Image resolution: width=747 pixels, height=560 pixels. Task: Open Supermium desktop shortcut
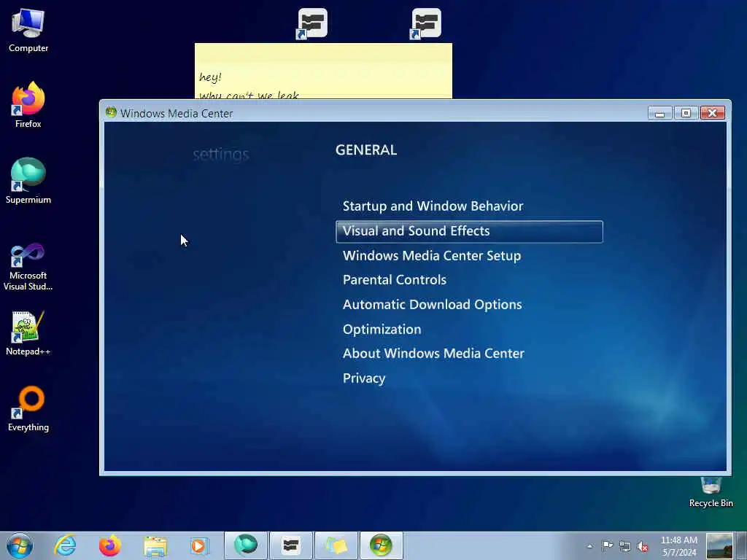click(28, 181)
